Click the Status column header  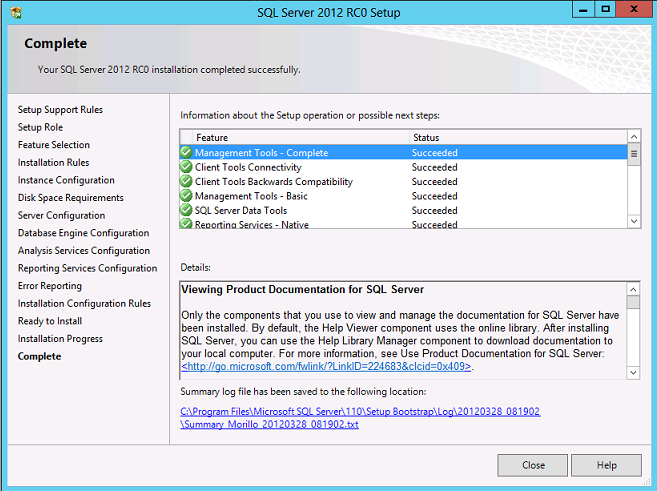[518, 137]
